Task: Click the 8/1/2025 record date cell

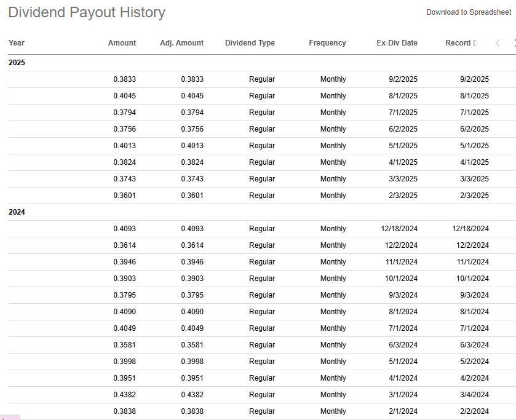Action: (x=474, y=96)
